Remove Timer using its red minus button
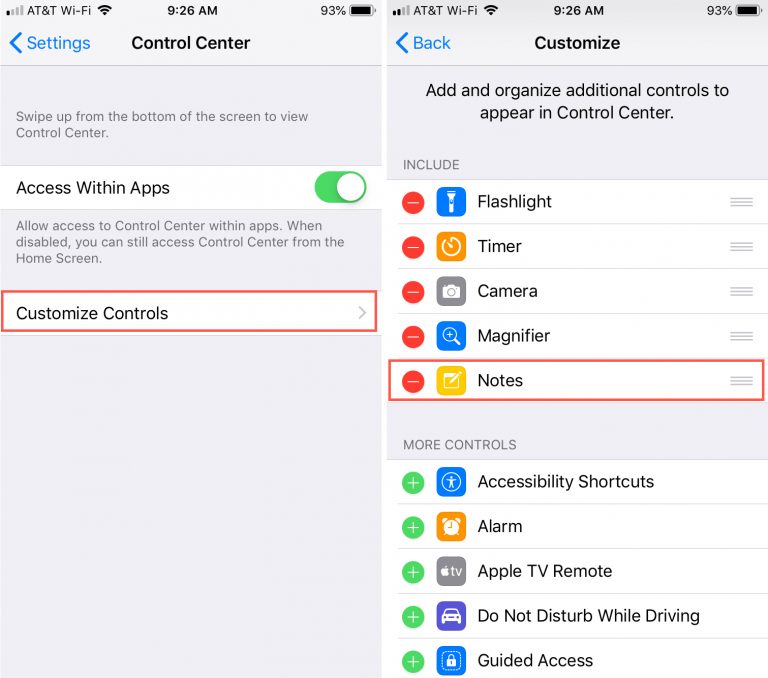 coord(413,247)
